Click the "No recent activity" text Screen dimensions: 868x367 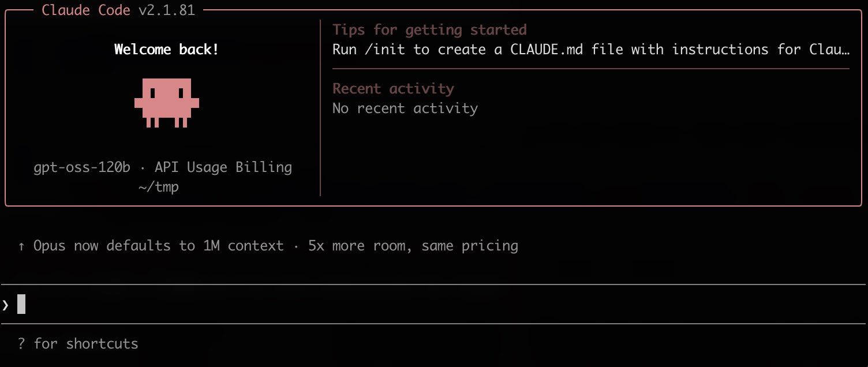(x=405, y=108)
